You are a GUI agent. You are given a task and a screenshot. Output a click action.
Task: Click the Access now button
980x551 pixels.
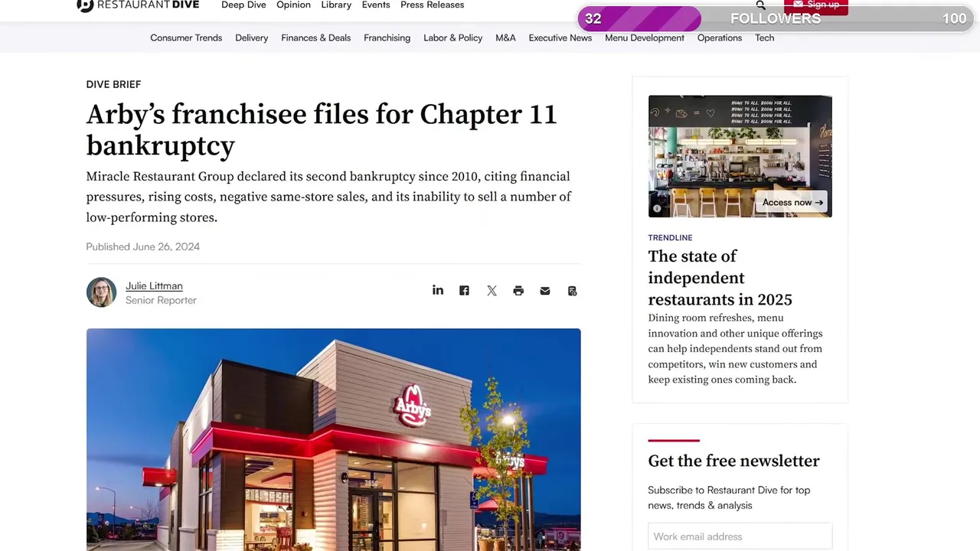pyautogui.click(x=792, y=202)
